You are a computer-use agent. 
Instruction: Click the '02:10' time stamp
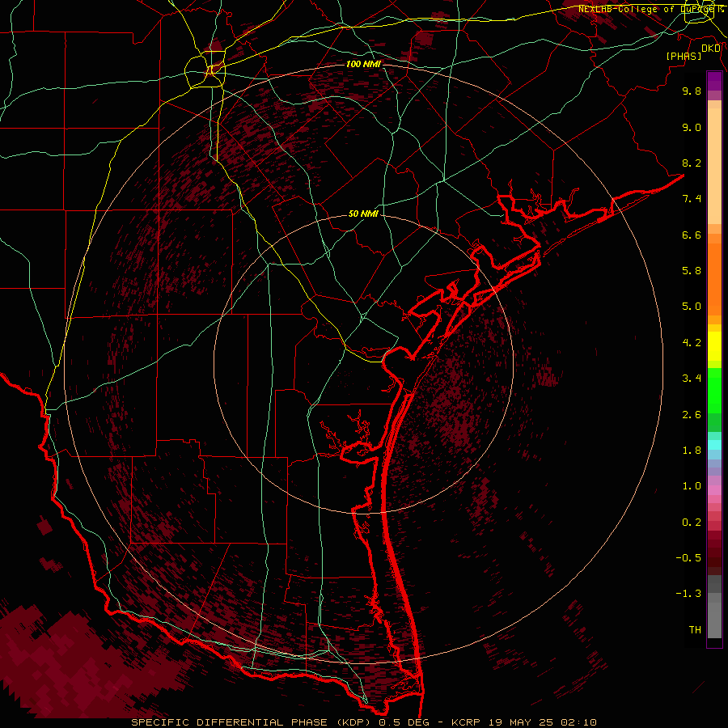pos(578,722)
